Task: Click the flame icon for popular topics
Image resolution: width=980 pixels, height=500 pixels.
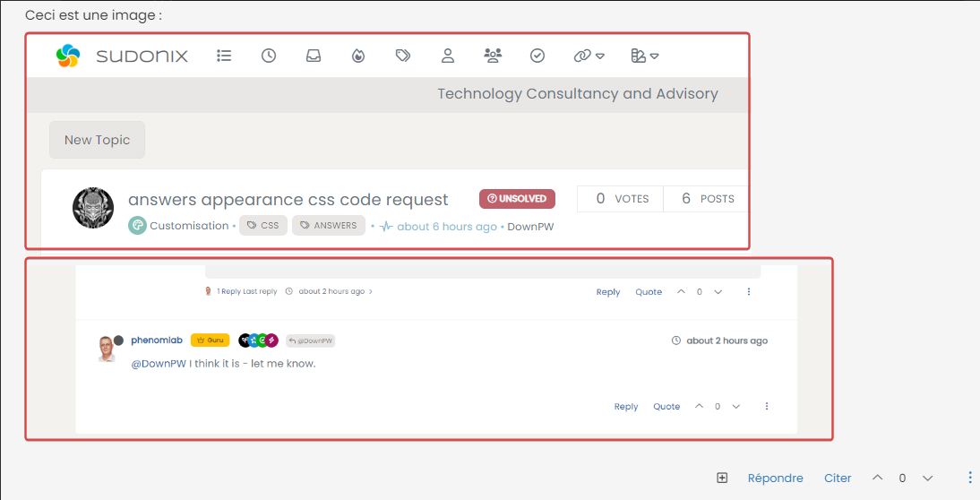Action: point(358,56)
